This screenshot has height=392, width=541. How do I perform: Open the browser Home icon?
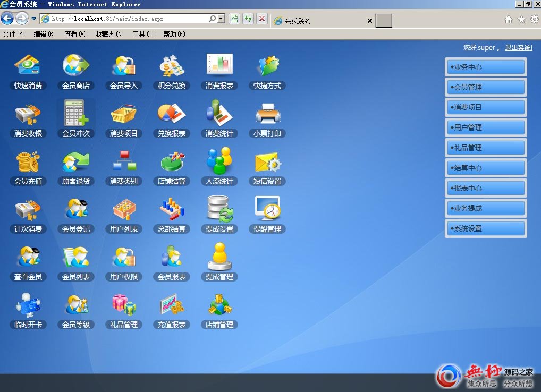(x=508, y=19)
